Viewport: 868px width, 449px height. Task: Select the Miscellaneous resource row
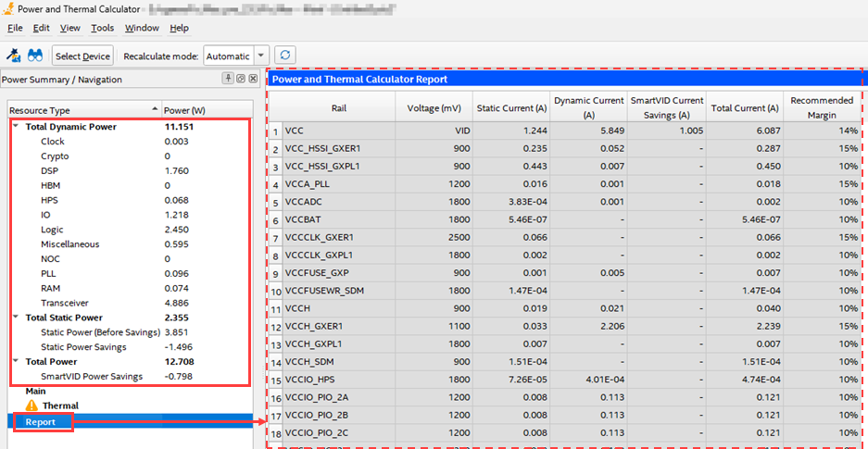coord(132,243)
